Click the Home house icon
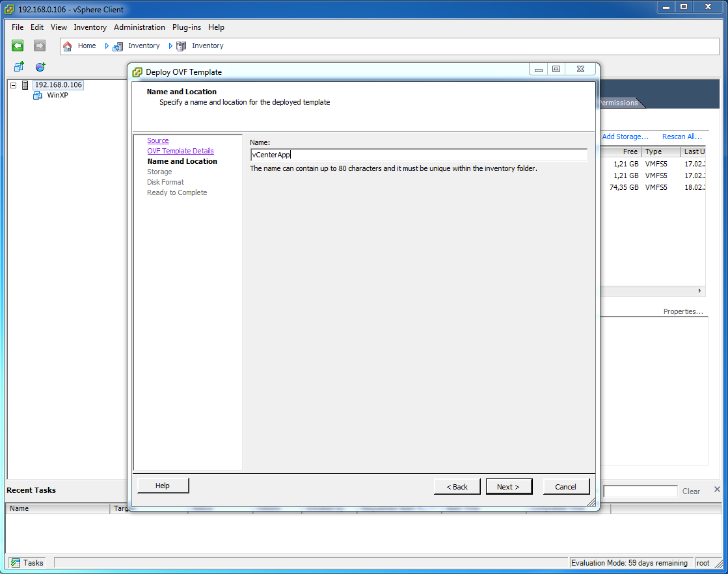 [x=67, y=46]
